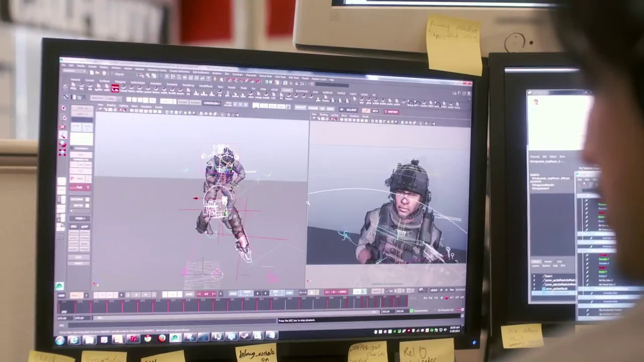This screenshot has width=644, height=362.
Task: Click the taskbar clock
Action: (454, 330)
